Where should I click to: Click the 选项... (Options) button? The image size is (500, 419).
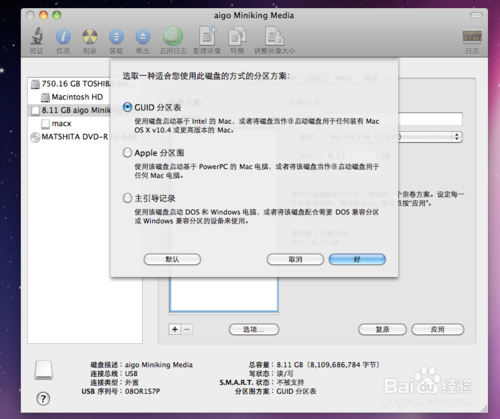coord(254,330)
